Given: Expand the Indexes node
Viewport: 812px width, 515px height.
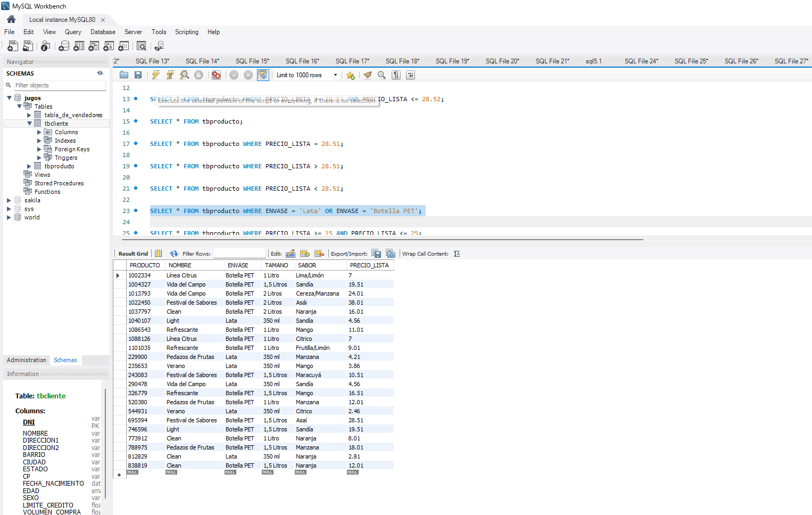Looking at the screenshot, I should point(39,141).
